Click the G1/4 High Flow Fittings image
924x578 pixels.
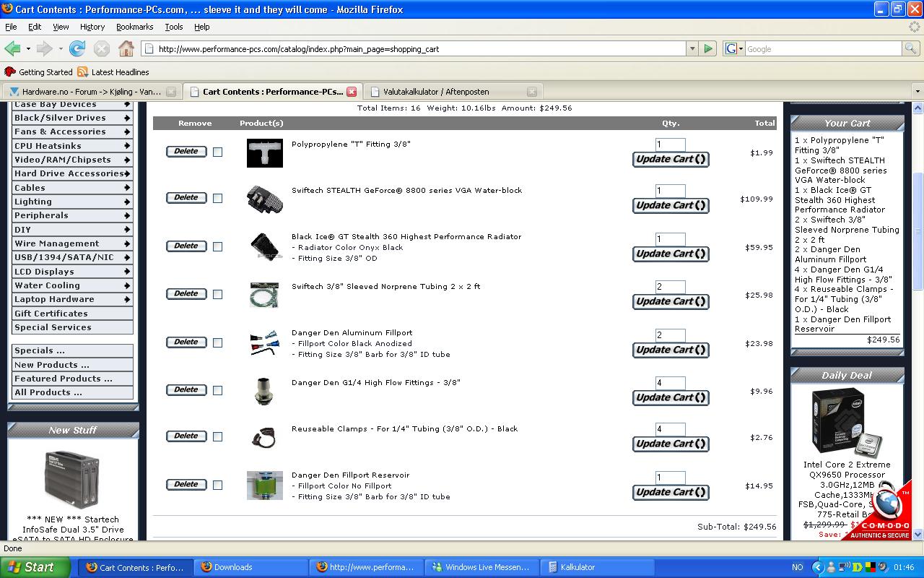(x=265, y=391)
